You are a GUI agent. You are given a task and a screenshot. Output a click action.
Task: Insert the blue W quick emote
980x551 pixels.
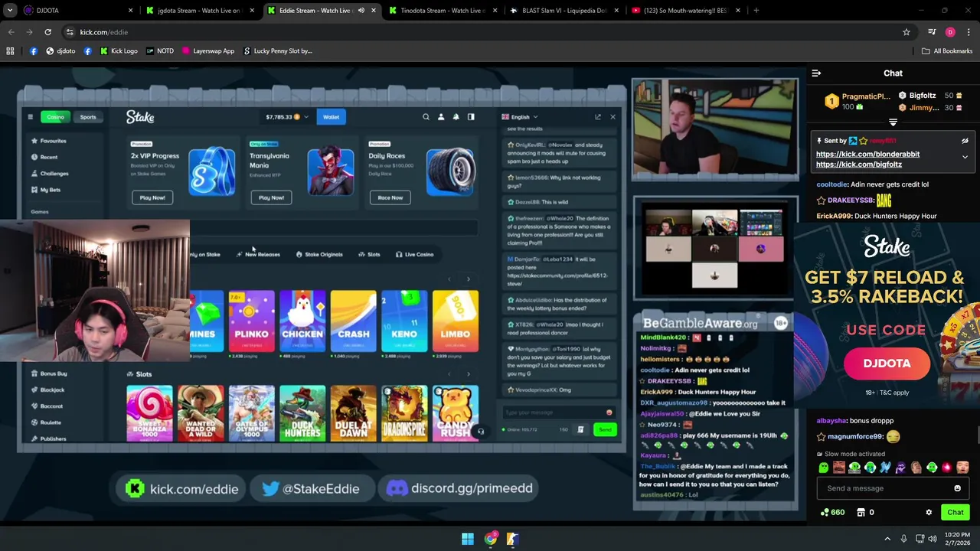(885, 468)
